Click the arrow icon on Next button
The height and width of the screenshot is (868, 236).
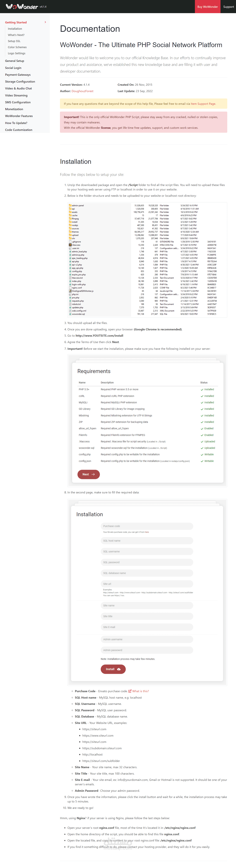(x=93, y=474)
